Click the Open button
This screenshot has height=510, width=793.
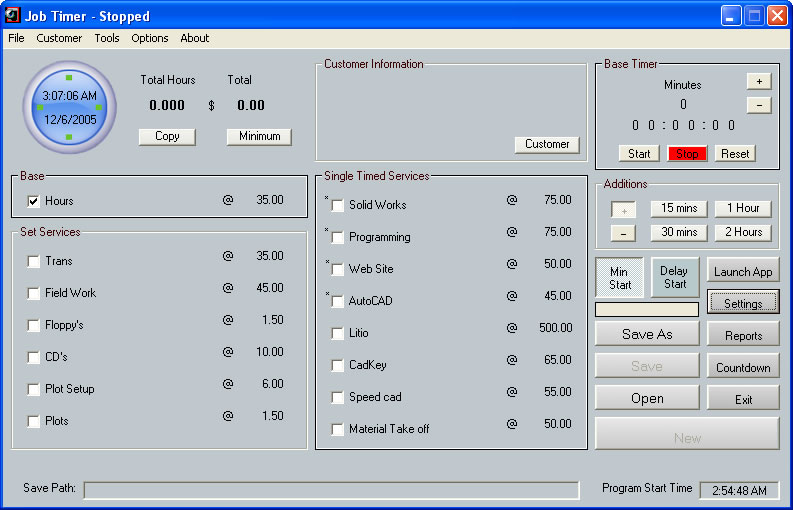[x=647, y=398]
